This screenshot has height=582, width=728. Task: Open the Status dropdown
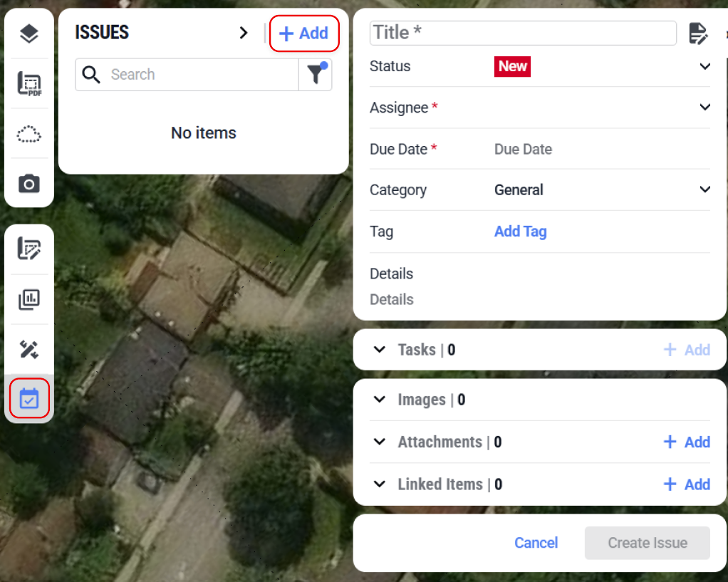(x=704, y=66)
